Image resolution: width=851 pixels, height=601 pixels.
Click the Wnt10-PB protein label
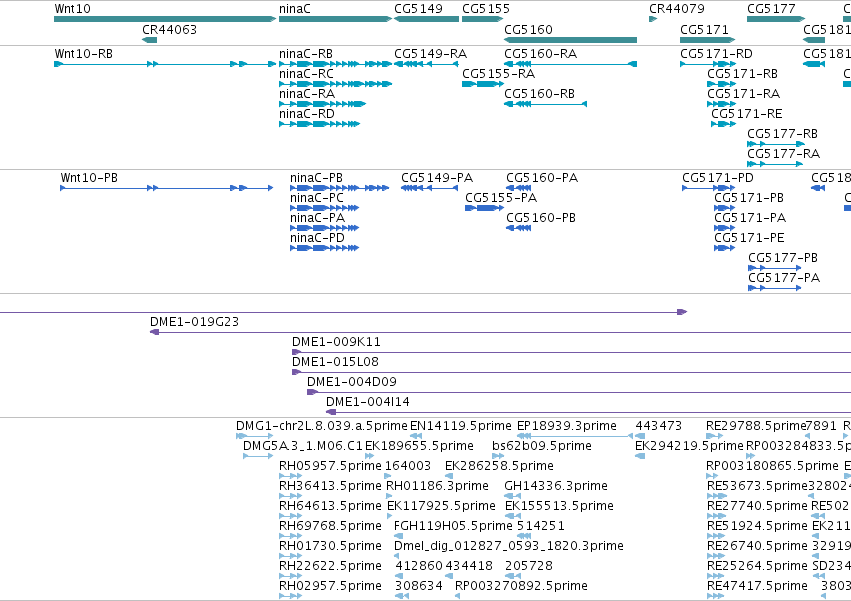tap(89, 178)
